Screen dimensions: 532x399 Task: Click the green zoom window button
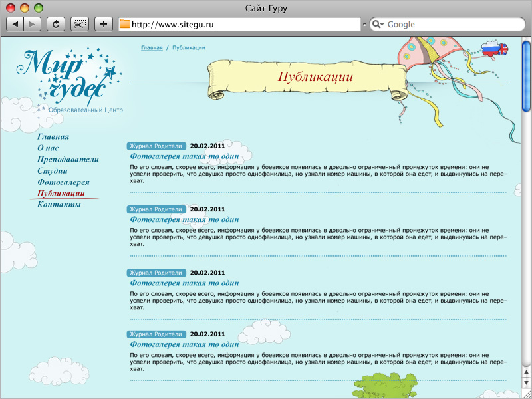39,7
